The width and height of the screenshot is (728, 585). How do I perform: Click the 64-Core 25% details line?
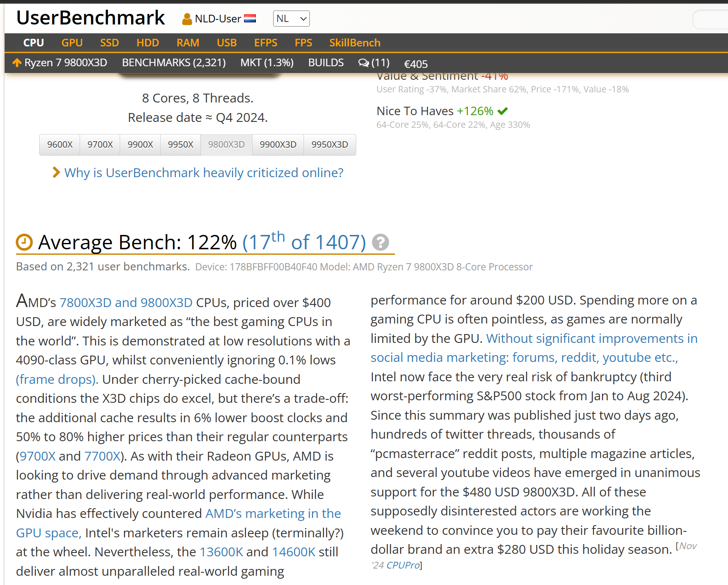pyautogui.click(x=453, y=124)
